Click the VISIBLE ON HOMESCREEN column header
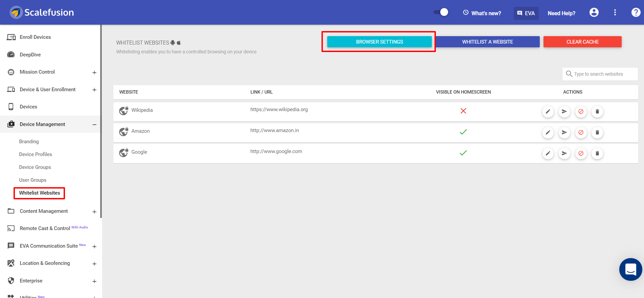Image resolution: width=644 pixels, height=298 pixels. coord(463,92)
